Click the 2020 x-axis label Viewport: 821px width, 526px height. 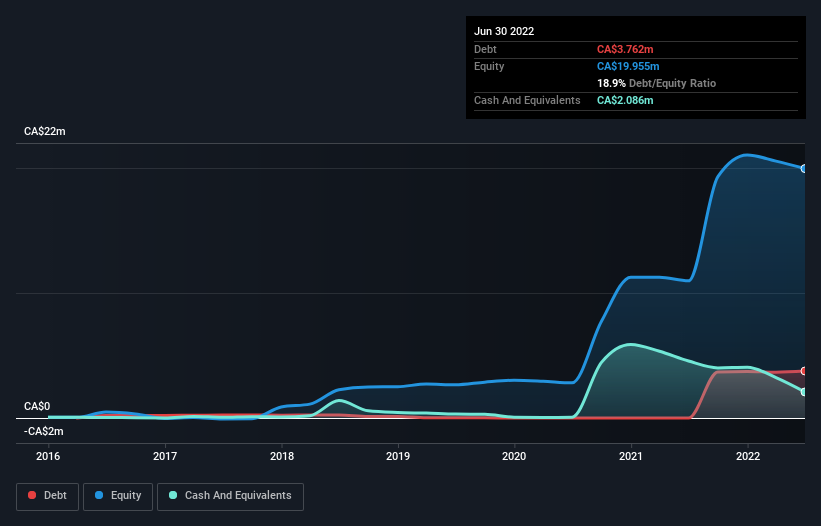click(514, 456)
